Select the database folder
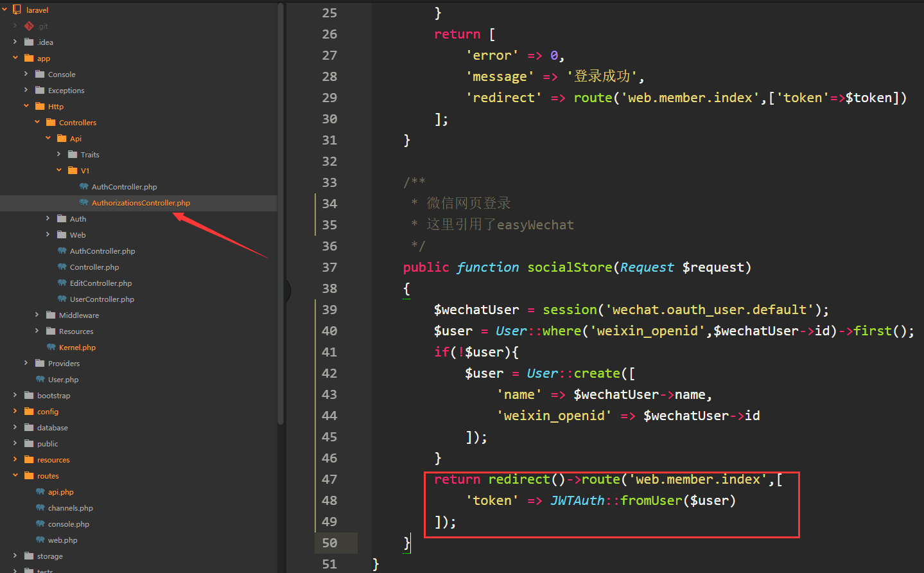This screenshot has height=573, width=924. (x=52, y=427)
